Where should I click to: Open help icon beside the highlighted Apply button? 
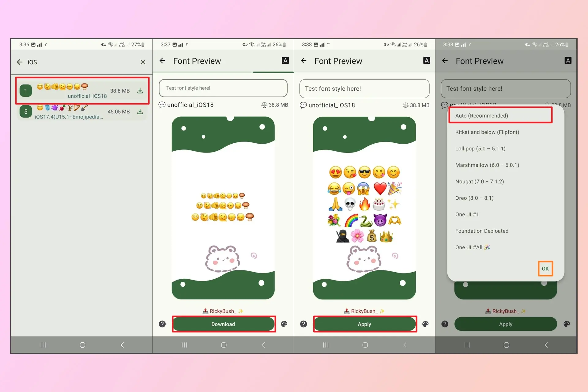303,324
